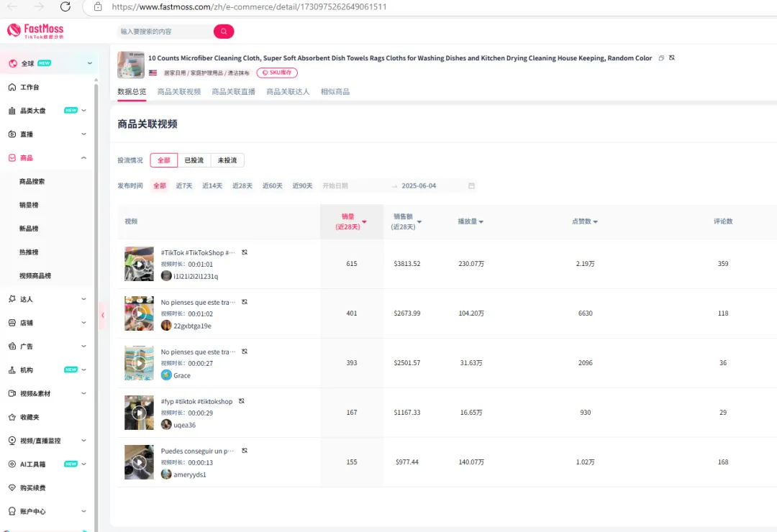The image size is (777, 532).
Task: Open 热推榜 submenu item
Action: tap(29, 252)
